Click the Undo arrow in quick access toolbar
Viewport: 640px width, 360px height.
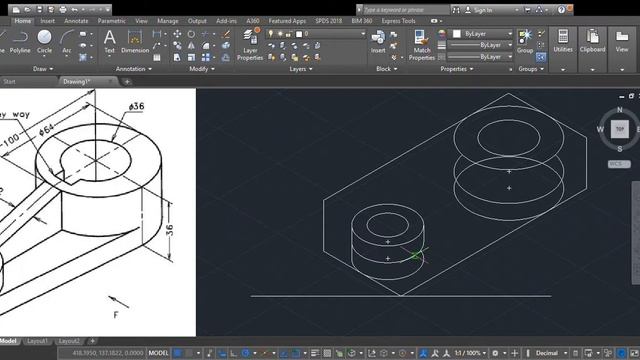(x=74, y=9)
